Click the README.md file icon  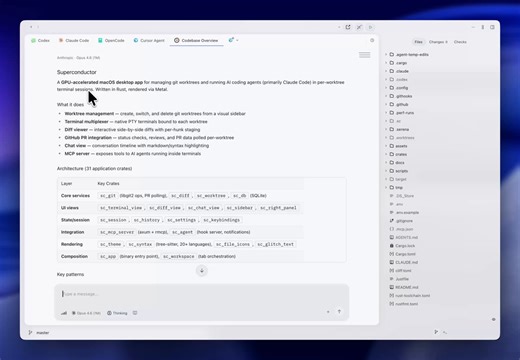pyautogui.click(x=392, y=287)
